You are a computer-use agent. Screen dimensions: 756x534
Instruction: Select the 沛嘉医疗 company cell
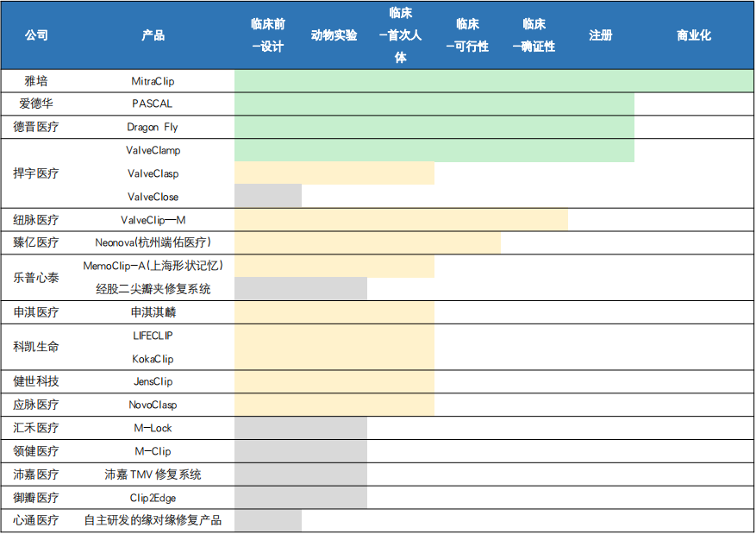tap(36, 474)
